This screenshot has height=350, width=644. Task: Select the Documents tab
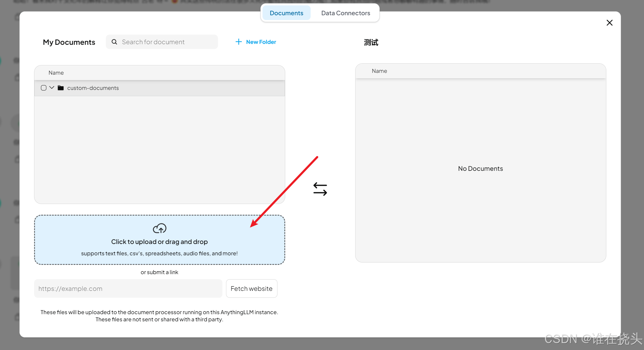coord(286,13)
